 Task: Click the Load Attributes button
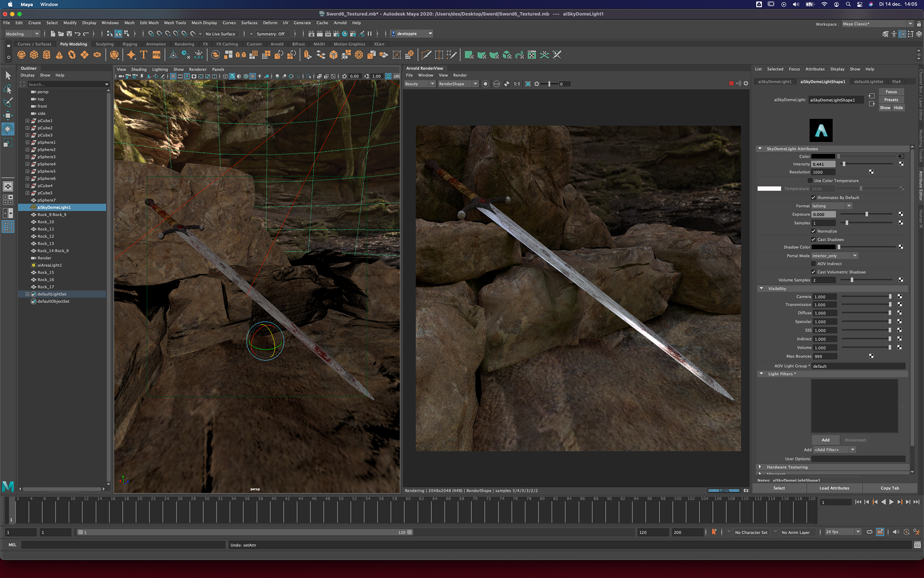(x=834, y=488)
